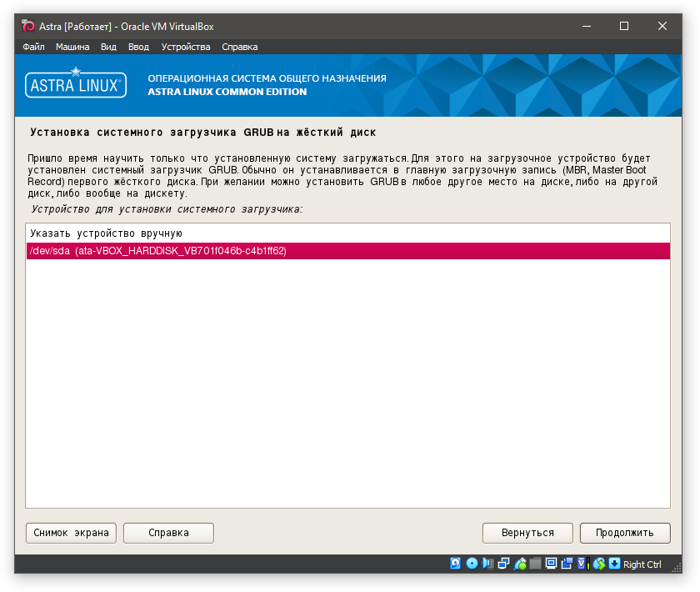Open the recording status icon

coord(567,564)
